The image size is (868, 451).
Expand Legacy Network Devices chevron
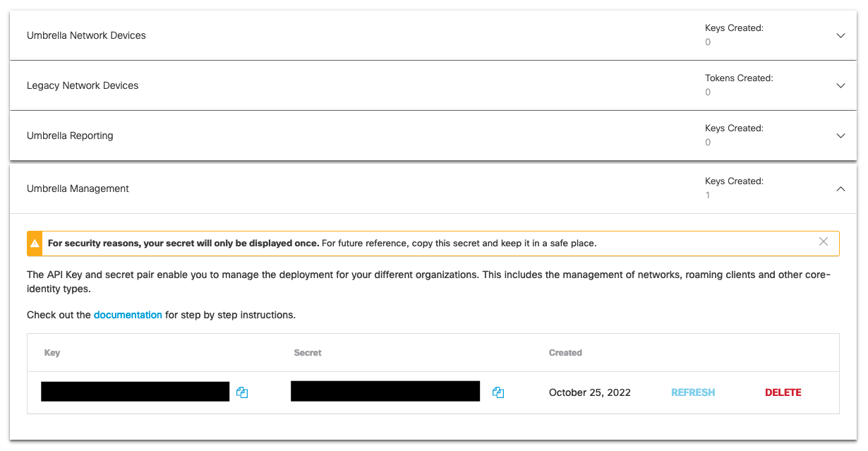(x=840, y=85)
